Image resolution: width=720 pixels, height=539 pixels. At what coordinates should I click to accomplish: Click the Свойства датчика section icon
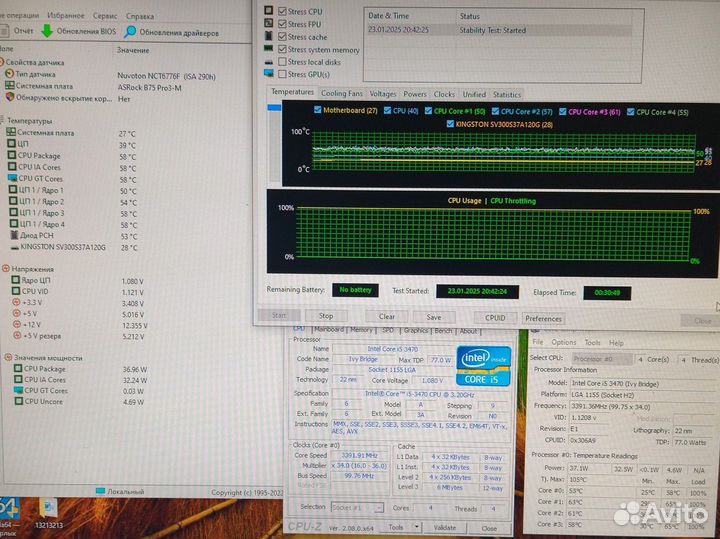pyautogui.click(x=1, y=62)
